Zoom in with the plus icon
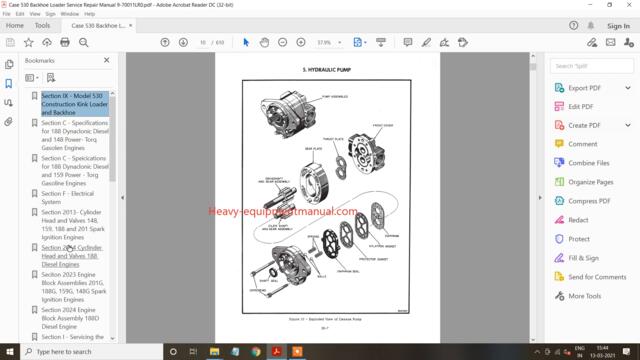Screen dimensions: 640x360 (x=301, y=42)
